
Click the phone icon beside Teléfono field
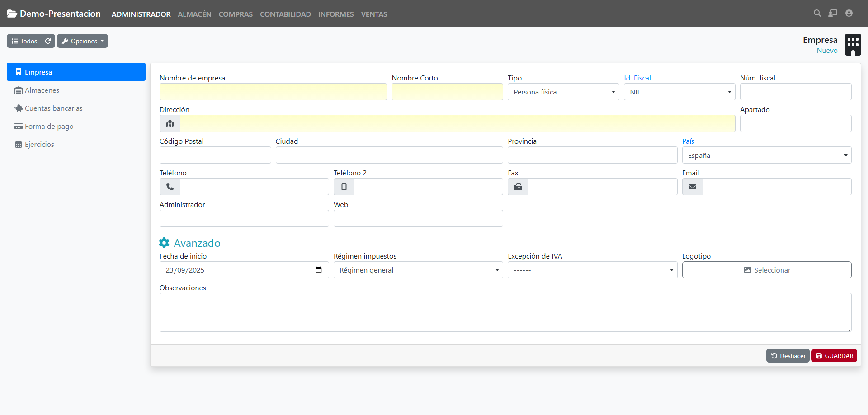(x=170, y=187)
